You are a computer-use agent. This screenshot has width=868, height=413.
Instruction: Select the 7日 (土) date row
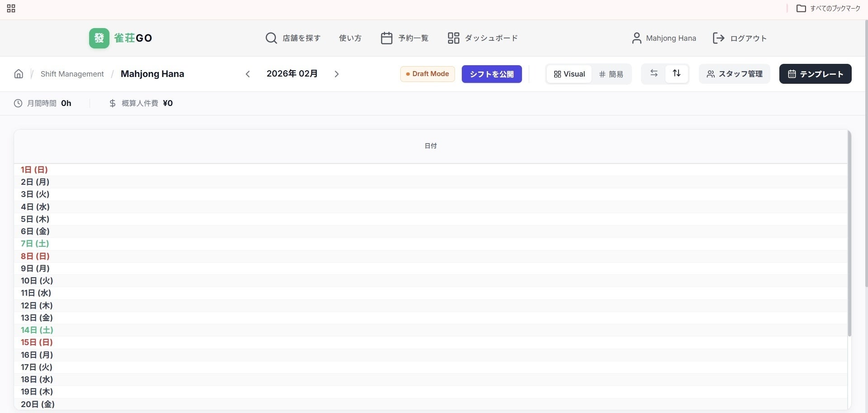coord(35,244)
